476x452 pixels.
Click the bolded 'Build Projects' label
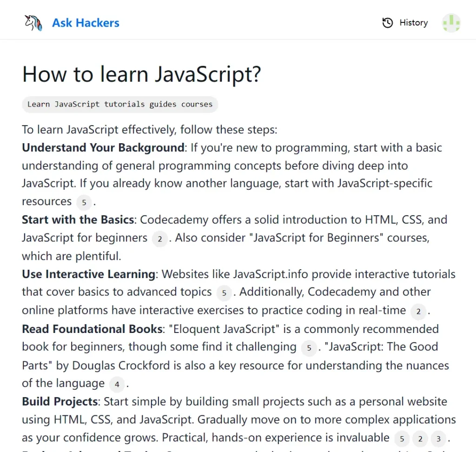coord(59,401)
